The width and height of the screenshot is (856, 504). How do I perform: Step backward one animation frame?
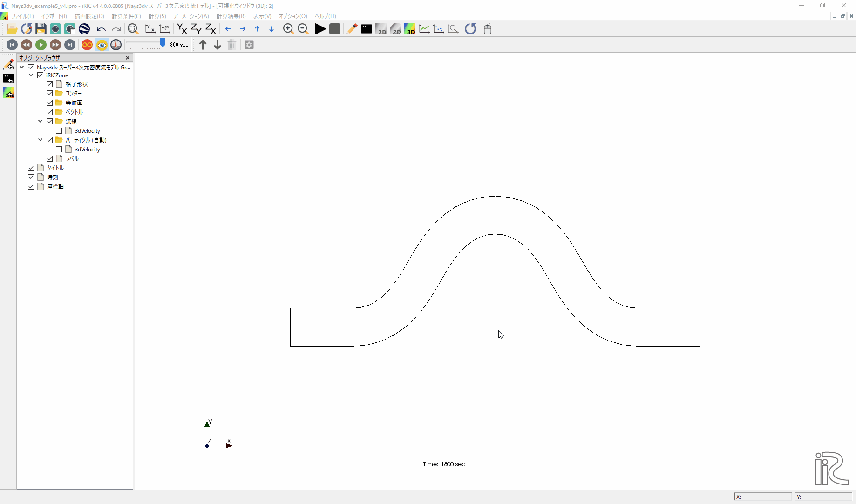(x=27, y=45)
